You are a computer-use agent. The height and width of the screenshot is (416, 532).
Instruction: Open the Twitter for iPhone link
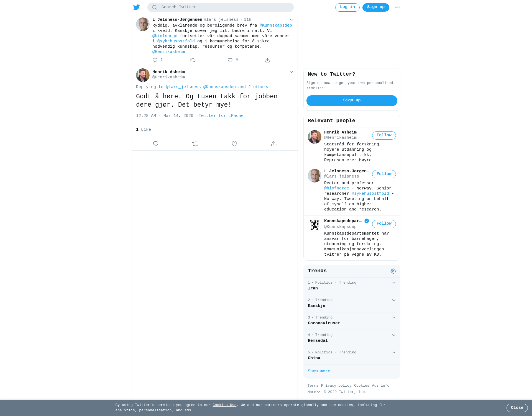coord(221,116)
